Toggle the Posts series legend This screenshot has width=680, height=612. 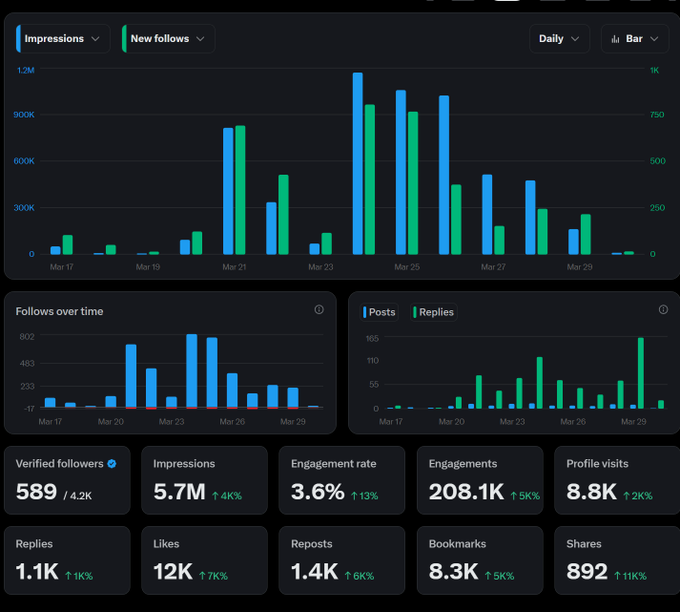(x=379, y=312)
